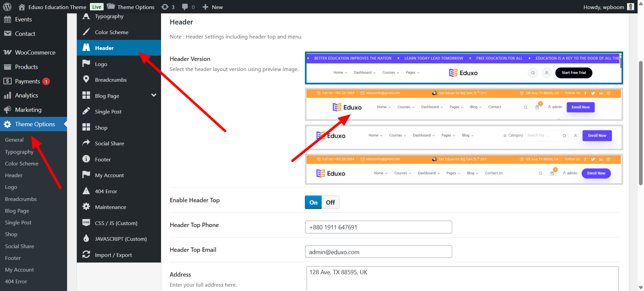The height and width of the screenshot is (291, 644).
Task: Click the Header Top Email field
Action: pyautogui.click(x=378, y=252)
